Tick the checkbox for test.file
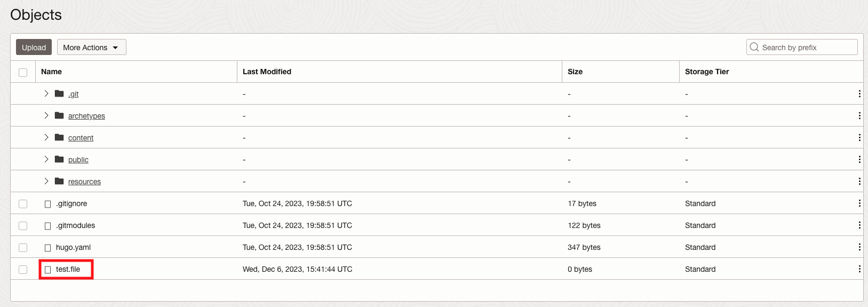 pos(23,270)
